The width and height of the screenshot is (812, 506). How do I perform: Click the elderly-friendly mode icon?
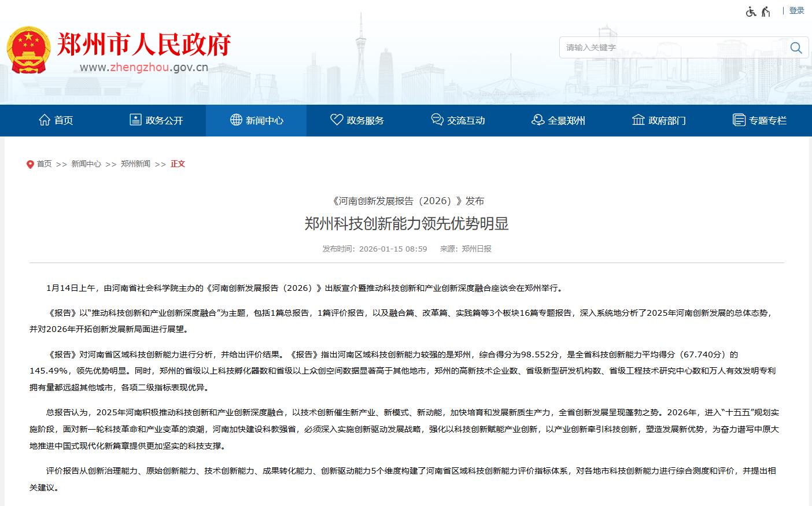[766, 12]
